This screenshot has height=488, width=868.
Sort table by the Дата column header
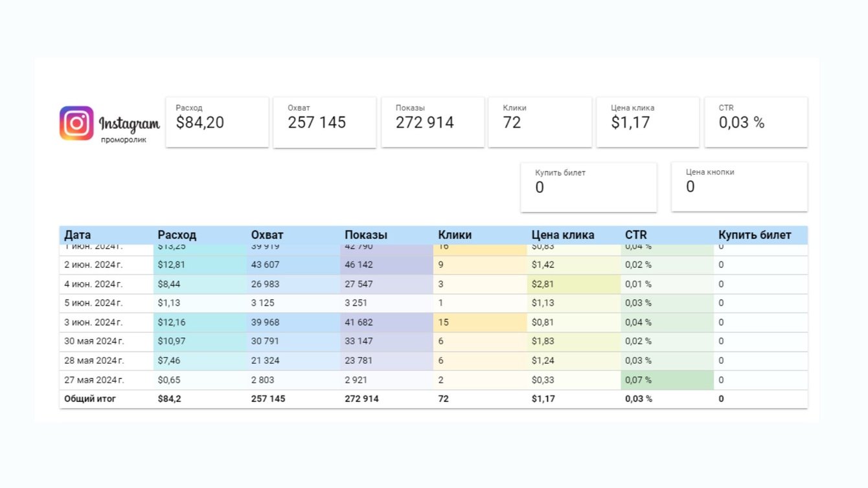coord(78,235)
